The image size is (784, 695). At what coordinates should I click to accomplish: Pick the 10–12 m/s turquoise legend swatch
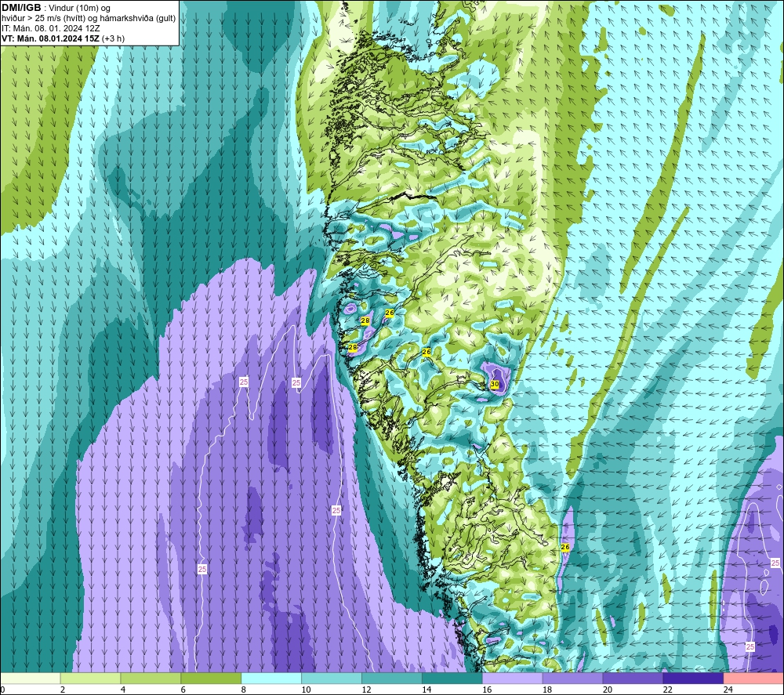(332, 678)
